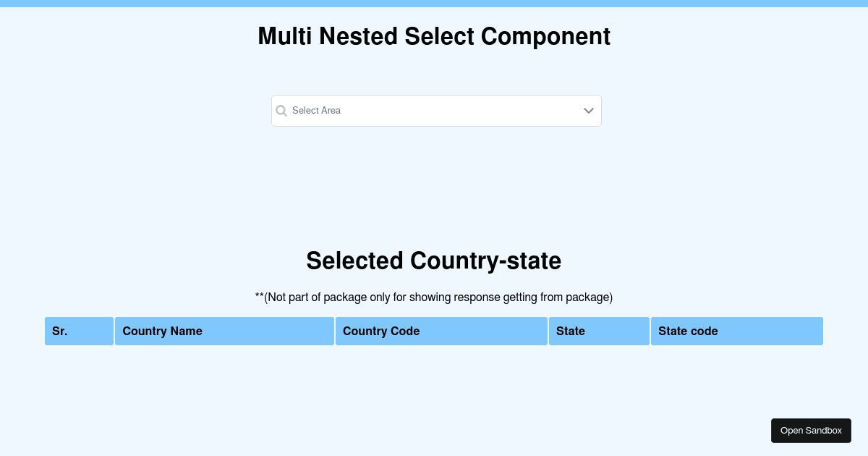Click the Selected Country-state title
Screen dimensions: 868x456
(434, 261)
